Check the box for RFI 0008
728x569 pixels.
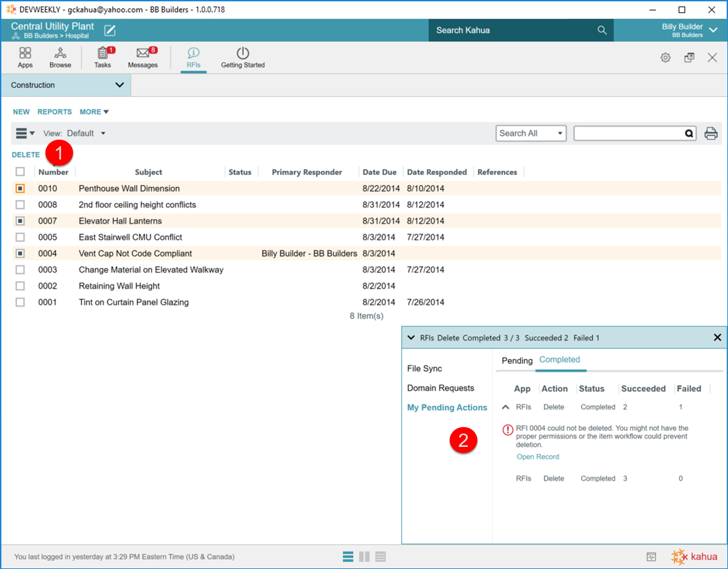click(x=20, y=205)
